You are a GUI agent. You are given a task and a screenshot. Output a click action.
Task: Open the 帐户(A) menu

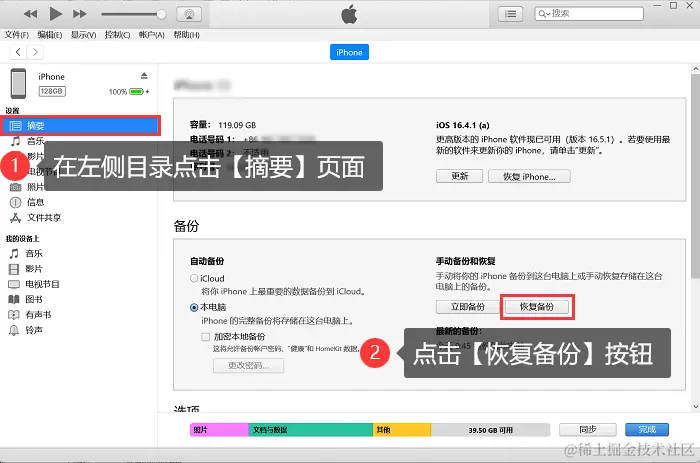point(152,35)
